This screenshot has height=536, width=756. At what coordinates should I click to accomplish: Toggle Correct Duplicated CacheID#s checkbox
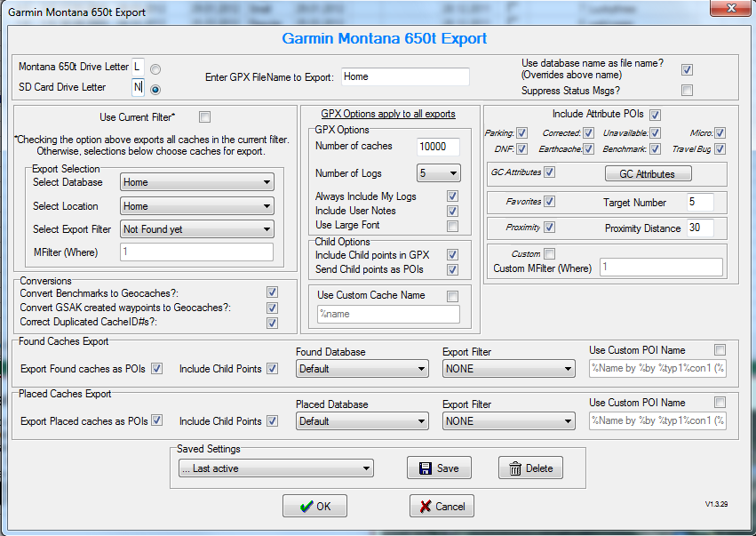(x=272, y=323)
